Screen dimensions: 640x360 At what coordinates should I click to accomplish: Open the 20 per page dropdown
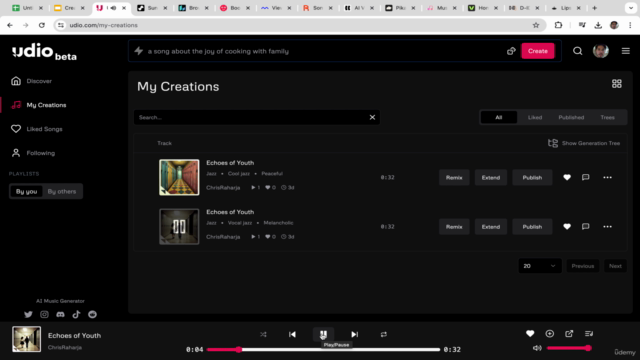click(x=540, y=266)
